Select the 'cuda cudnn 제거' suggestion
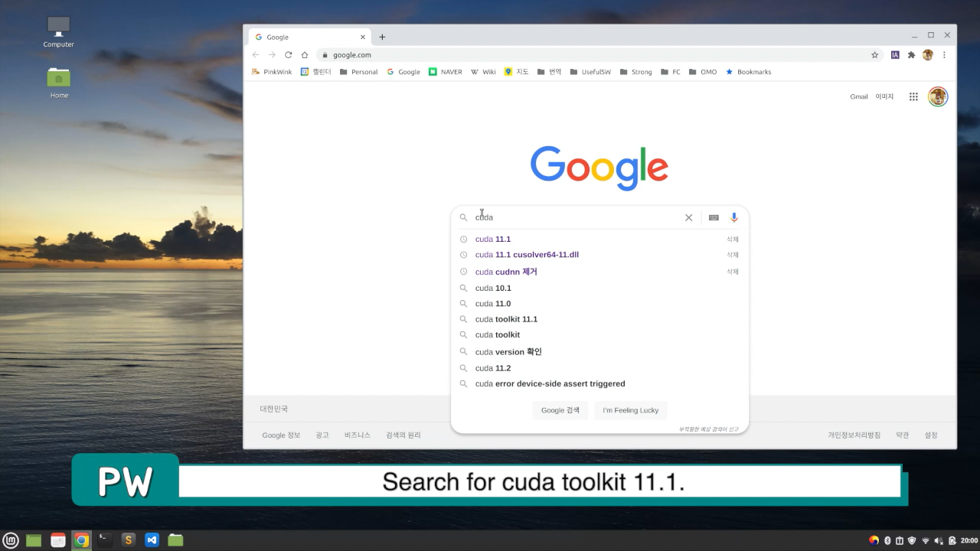The height and width of the screenshot is (551, 980). point(599,272)
